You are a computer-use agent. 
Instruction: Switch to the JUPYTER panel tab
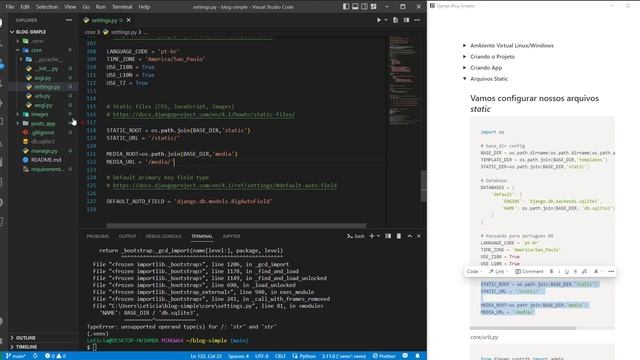coord(231,236)
